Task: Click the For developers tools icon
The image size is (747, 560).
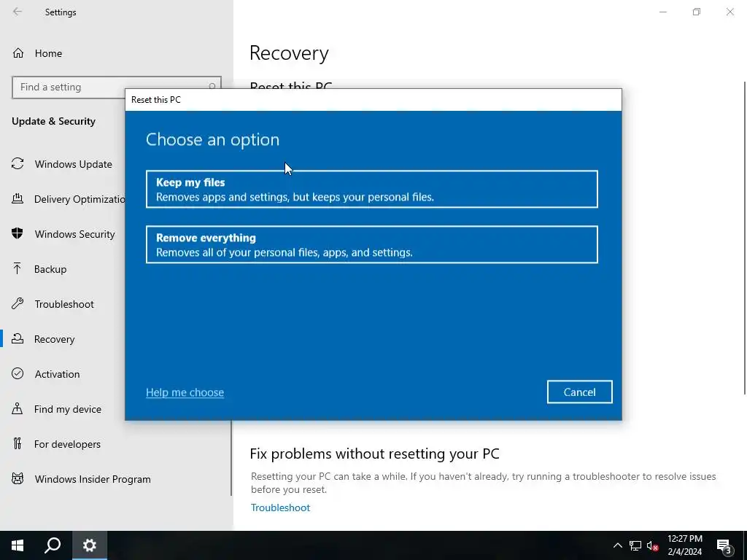Action: pyautogui.click(x=18, y=444)
